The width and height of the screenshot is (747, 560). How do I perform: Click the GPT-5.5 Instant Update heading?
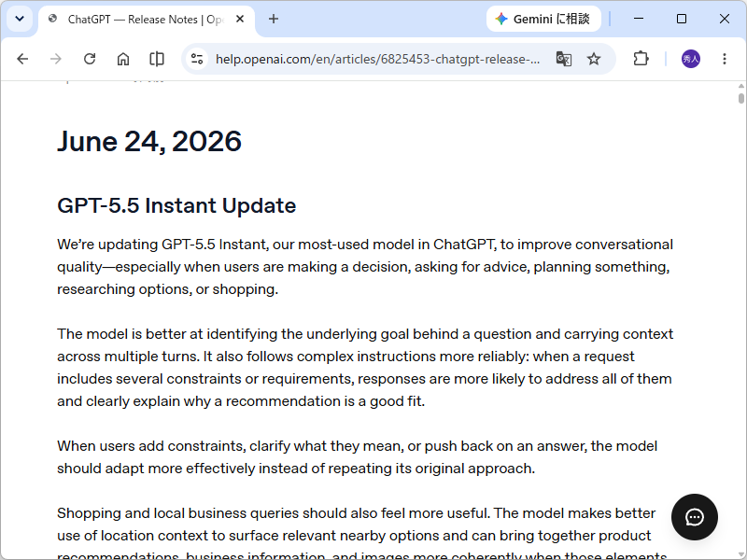(x=176, y=205)
